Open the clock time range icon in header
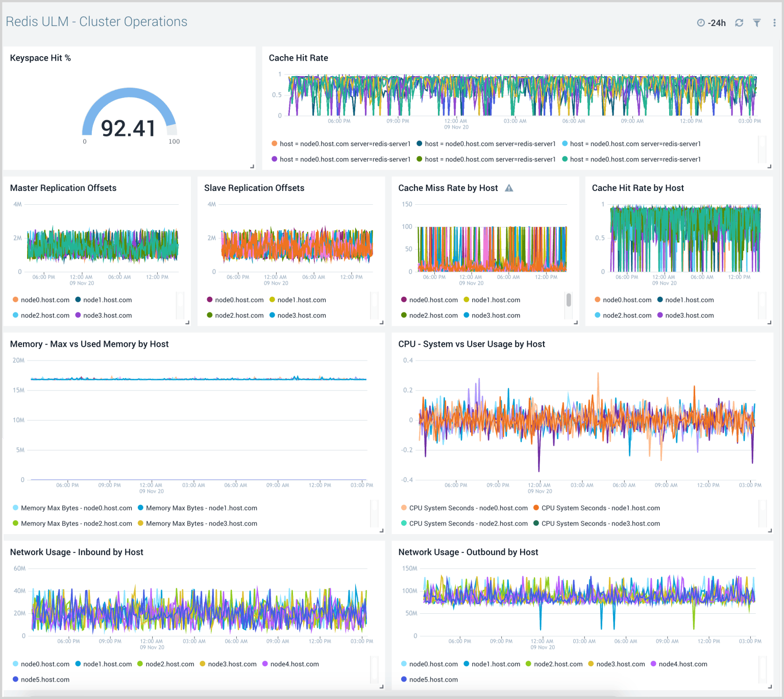Viewport: 784px width, 699px height. (700, 22)
